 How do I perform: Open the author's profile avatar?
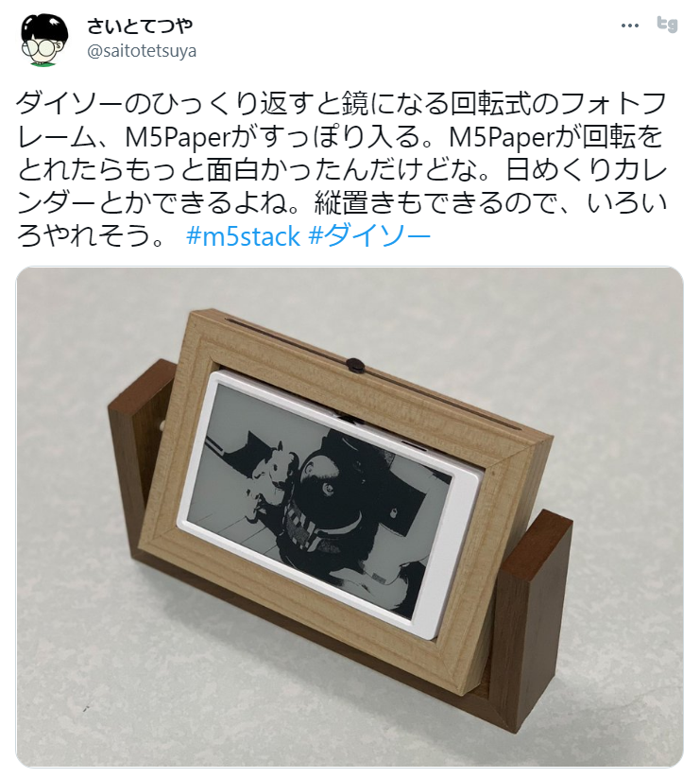point(44,40)
